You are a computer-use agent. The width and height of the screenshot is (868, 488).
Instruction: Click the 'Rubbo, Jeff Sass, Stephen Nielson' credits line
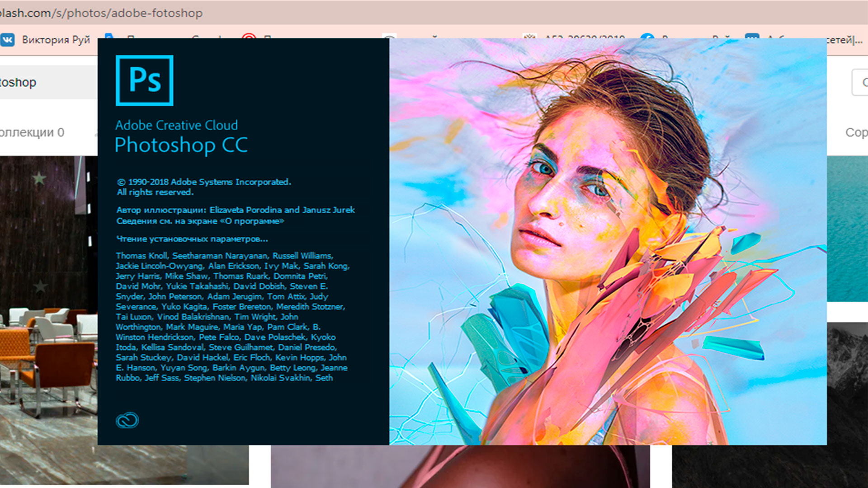pyautogui.click(x=224, y=378)
